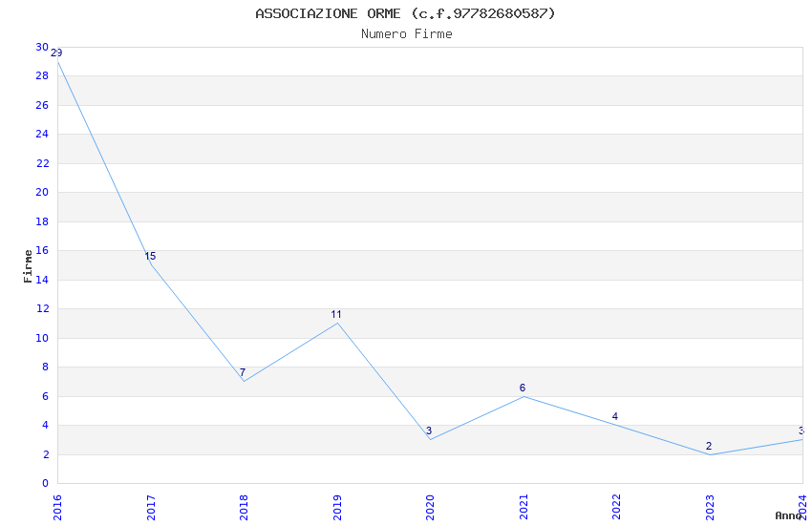The height and width of the screenshot is (525, 812).
Task: Click the y-axis tick label 8
Action: (46, 367)
